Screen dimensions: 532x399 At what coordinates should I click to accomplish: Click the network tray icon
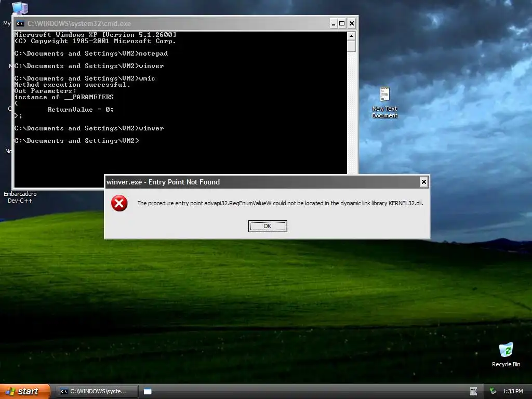click(494, 391)
